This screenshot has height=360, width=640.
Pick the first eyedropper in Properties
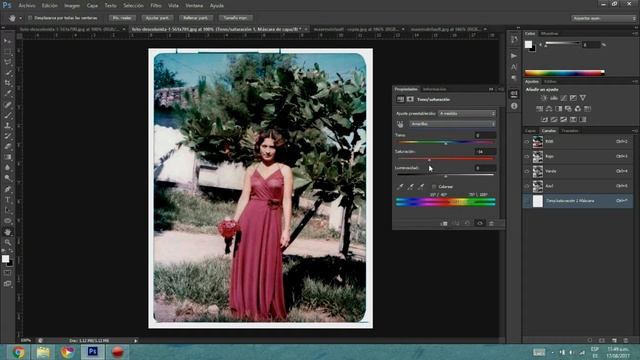point(400,187)
